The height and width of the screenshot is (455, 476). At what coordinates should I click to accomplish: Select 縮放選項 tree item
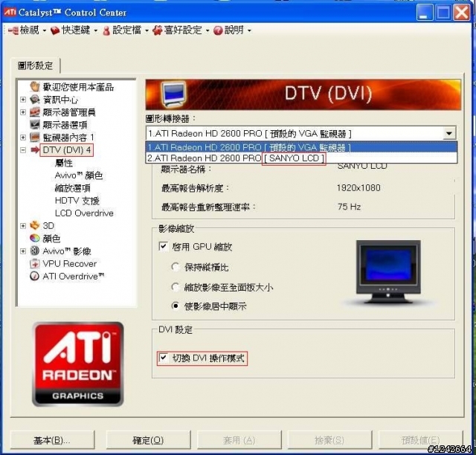[x=73, y=188]
